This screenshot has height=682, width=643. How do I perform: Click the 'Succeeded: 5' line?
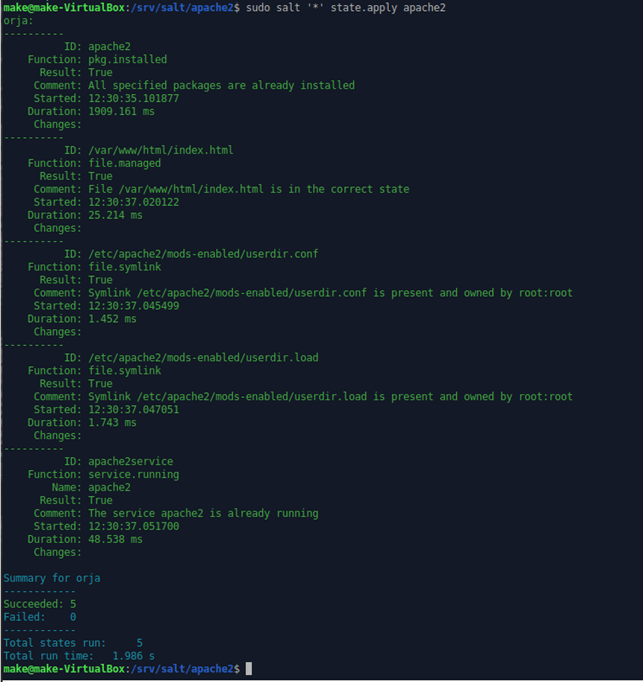click(39, 604)
